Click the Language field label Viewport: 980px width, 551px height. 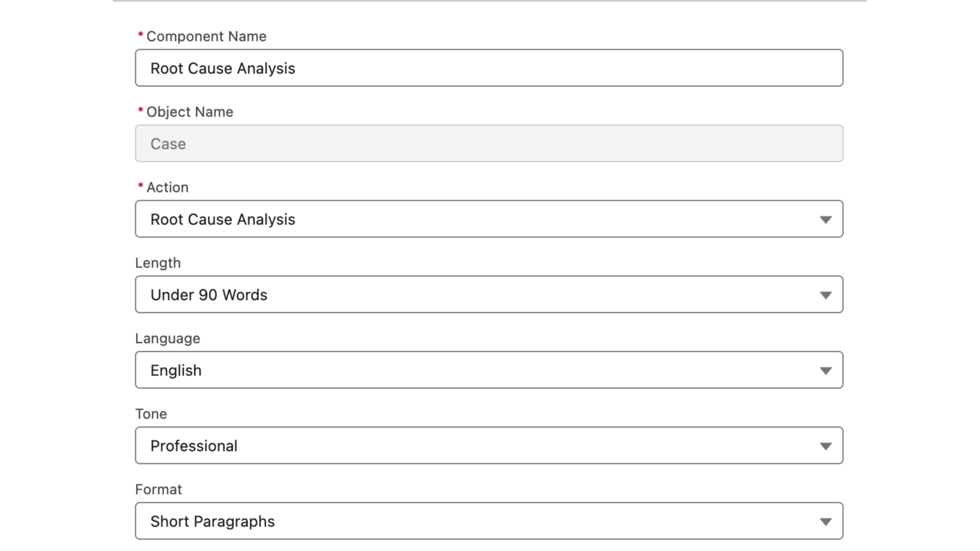167,338
